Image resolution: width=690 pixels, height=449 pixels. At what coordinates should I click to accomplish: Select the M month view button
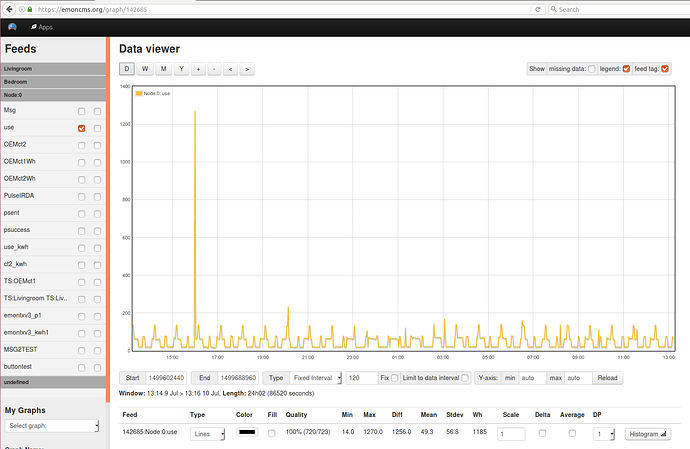(163, 69)
